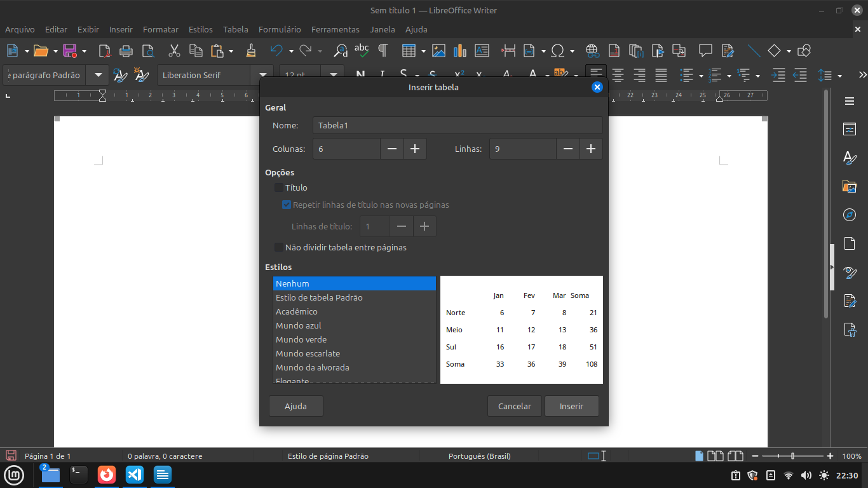Expand the paragraph style dropdown
The image size is (868, 488).
(98, 75)
